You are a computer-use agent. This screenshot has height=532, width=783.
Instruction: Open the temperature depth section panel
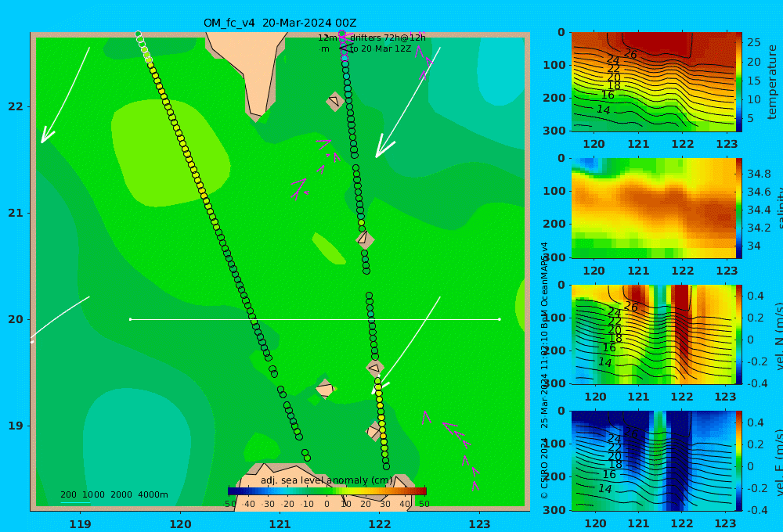[653, 82]
